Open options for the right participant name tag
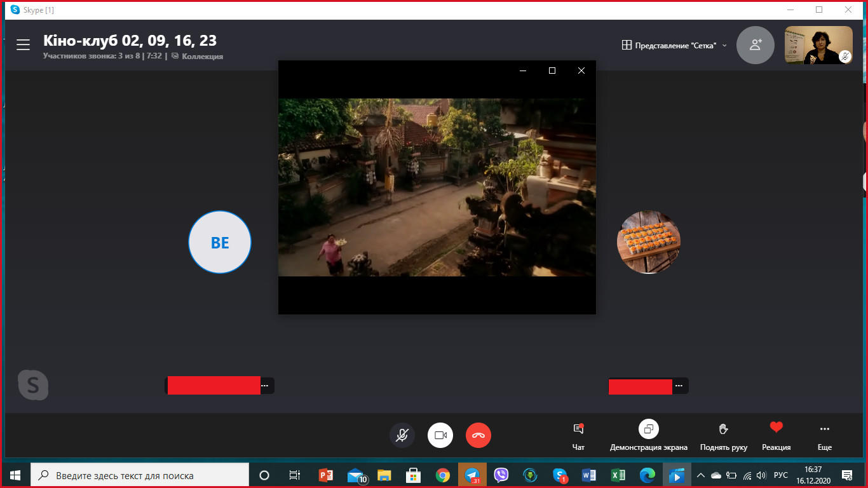The image size is (868, 488). pyautogui.click(x=679, y=386)
